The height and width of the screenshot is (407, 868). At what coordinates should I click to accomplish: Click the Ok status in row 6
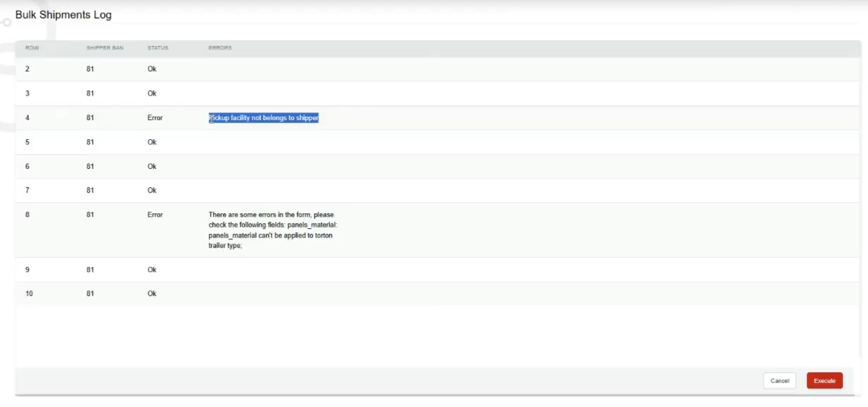pos(152,166)
